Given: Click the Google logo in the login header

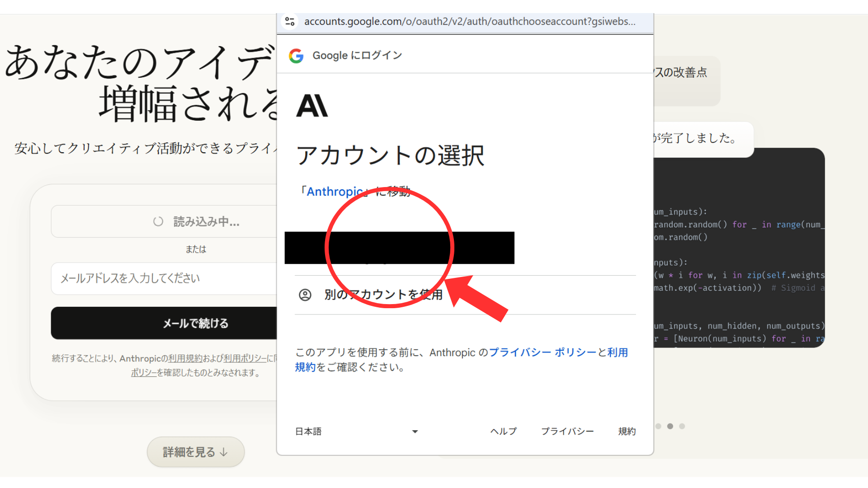Looking at the screenshot, I should pos(296,56).
